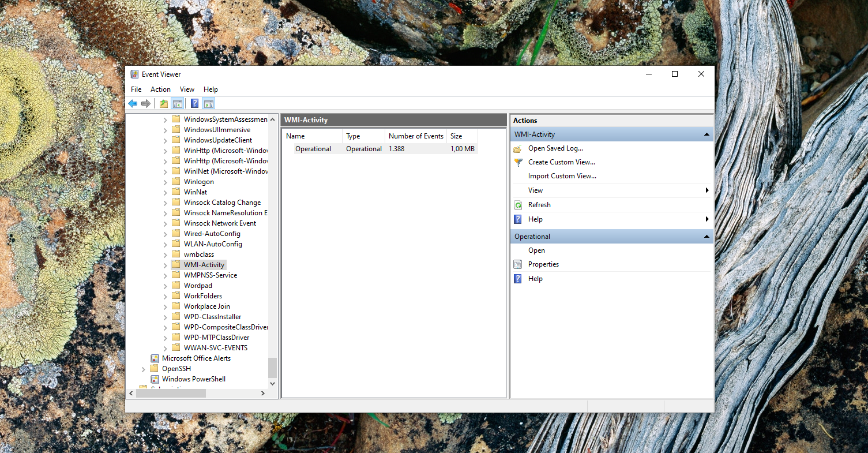Click the blue Help icon in toolbar
868x453 pixels.
(x=194, y=103)
